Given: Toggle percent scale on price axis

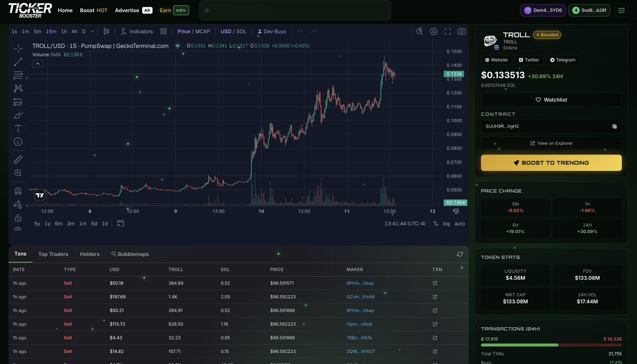Looking at the screenshot, I should [436, 223].
